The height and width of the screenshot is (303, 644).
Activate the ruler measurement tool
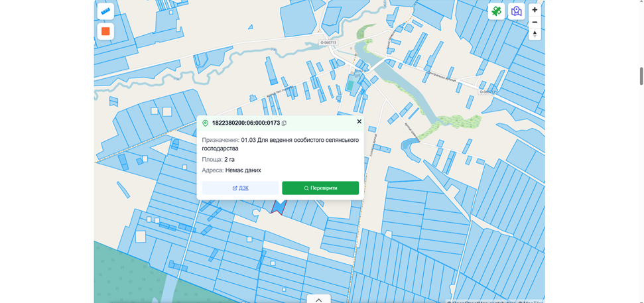click(x=105, y=11)
